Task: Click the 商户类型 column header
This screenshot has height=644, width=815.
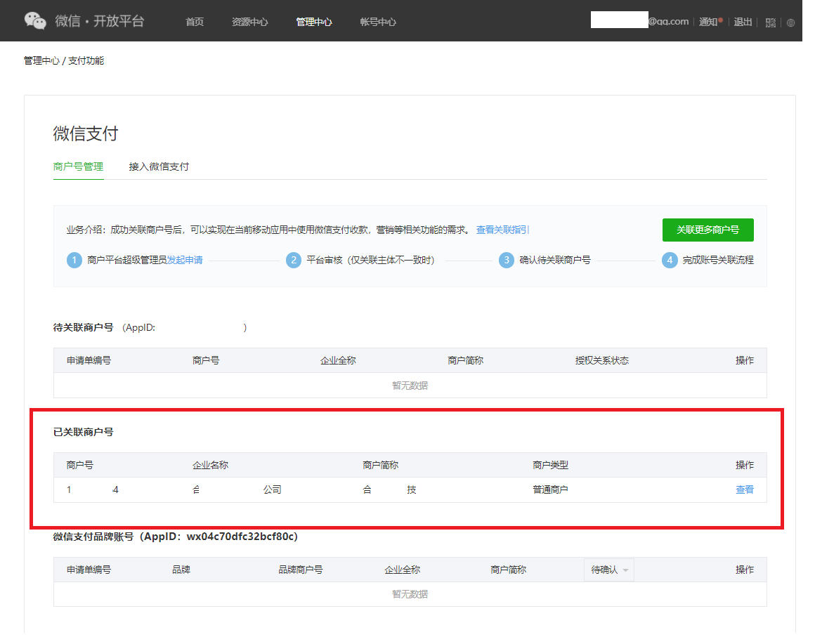Action: (550, 465)
